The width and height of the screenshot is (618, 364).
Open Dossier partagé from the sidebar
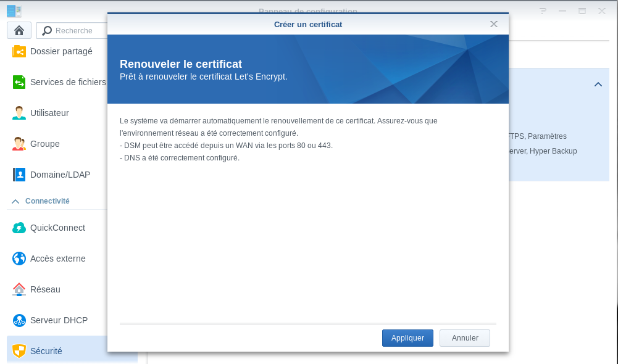point(61,51)
